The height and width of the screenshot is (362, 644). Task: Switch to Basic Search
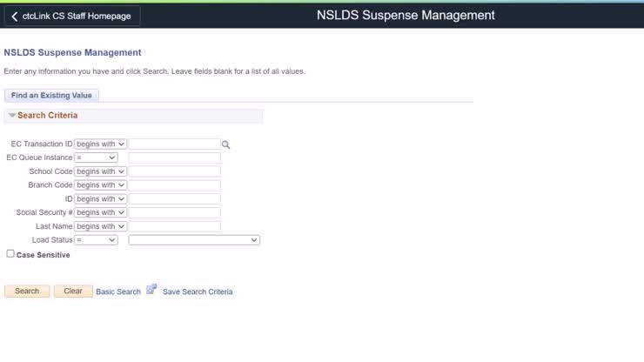(x=118, y=292)
